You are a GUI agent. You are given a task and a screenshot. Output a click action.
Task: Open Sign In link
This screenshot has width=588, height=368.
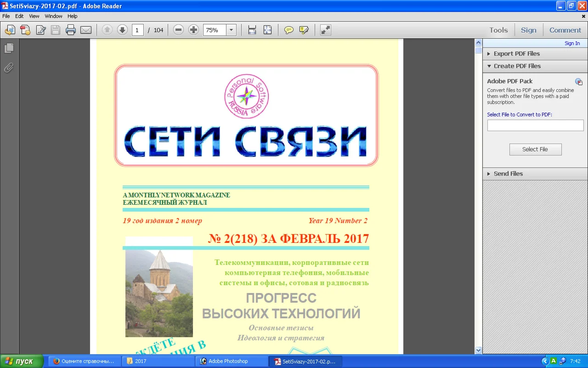[x=572, y=43]
